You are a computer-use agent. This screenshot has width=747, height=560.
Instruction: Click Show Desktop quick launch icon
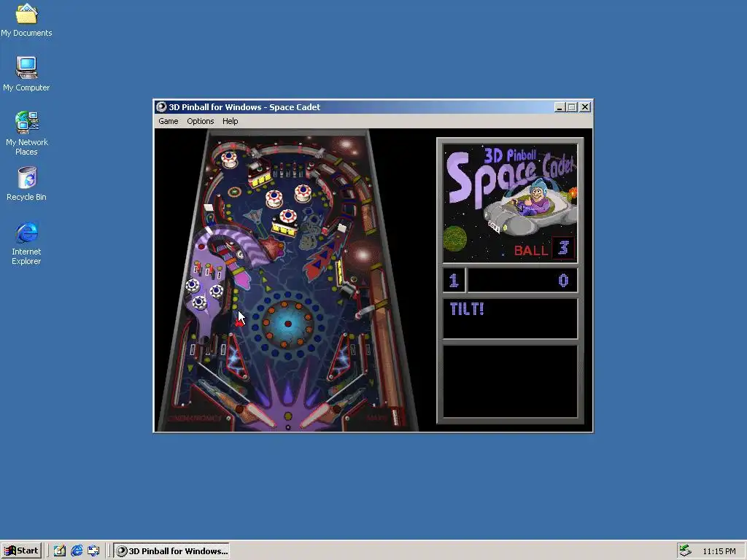pos(60,551)
